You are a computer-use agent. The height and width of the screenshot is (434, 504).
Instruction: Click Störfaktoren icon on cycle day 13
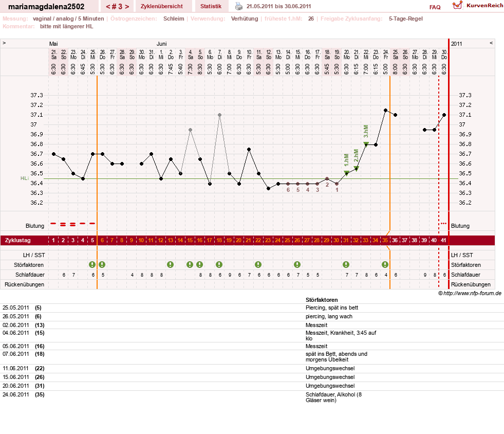tap(171, 265)
